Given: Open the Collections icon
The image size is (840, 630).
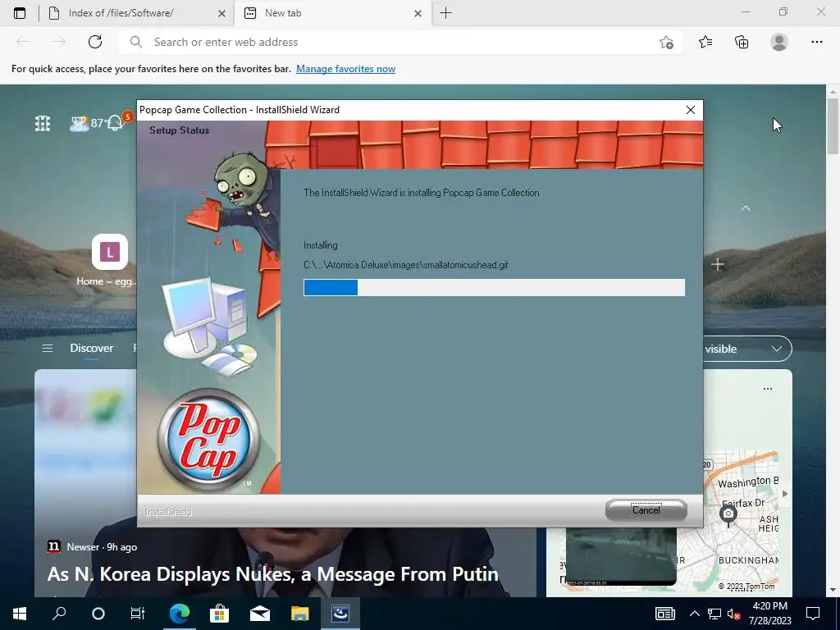Looking at the screenshot, I should coord(742,42).
